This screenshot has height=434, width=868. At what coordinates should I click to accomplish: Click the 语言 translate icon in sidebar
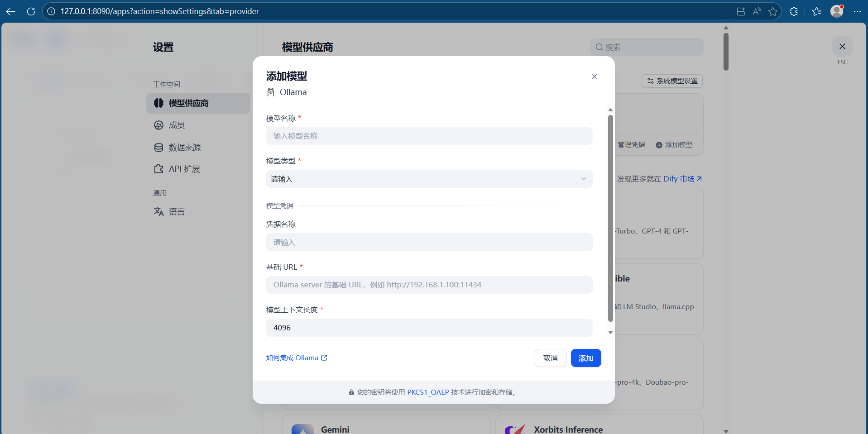click(x=158, y=211)
